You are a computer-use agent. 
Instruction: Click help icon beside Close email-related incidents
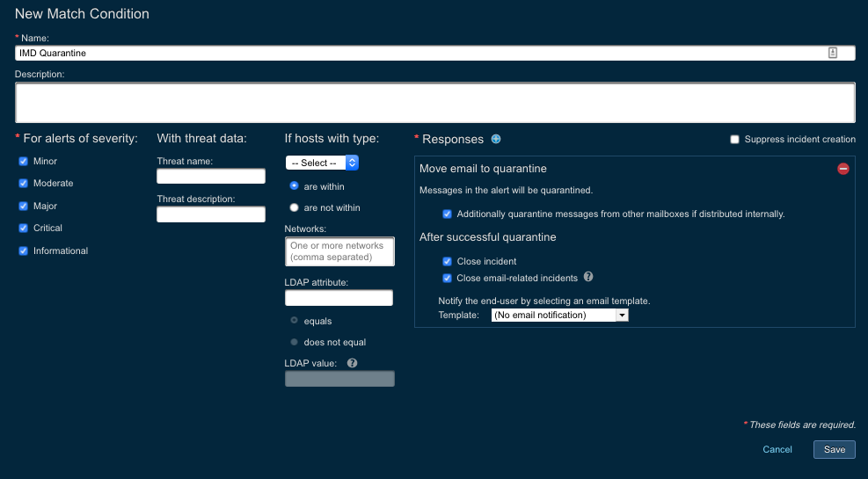pos(588,277)
